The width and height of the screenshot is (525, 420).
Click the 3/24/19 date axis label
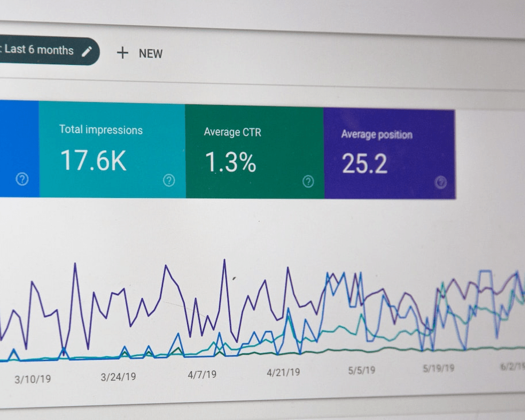coord(118,377)
